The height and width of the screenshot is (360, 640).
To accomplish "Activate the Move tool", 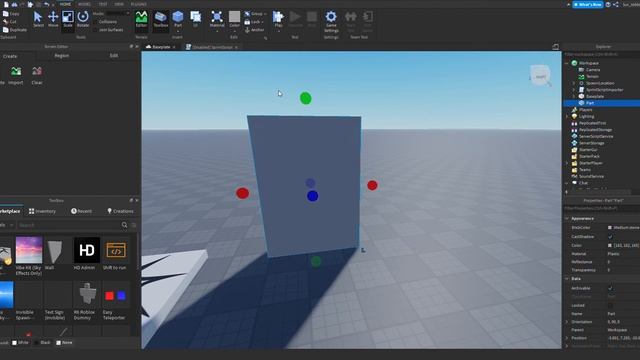I will click(53, 19).
